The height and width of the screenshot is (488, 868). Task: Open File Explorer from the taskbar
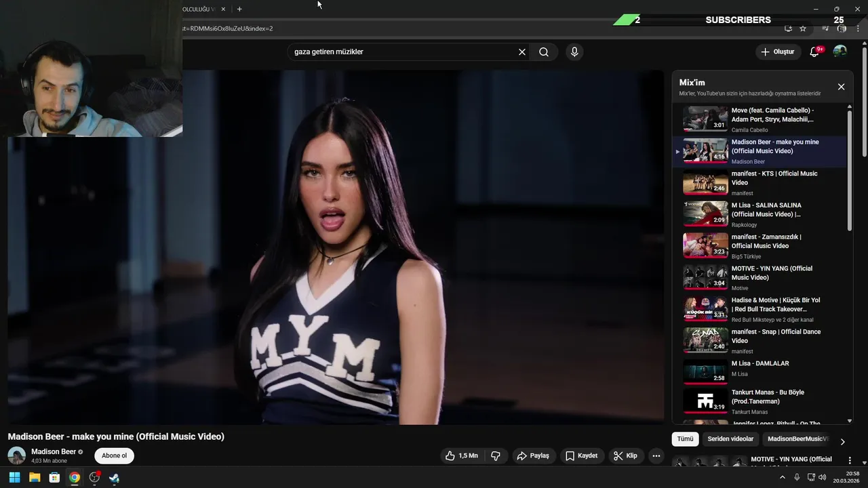pos(35,477)
